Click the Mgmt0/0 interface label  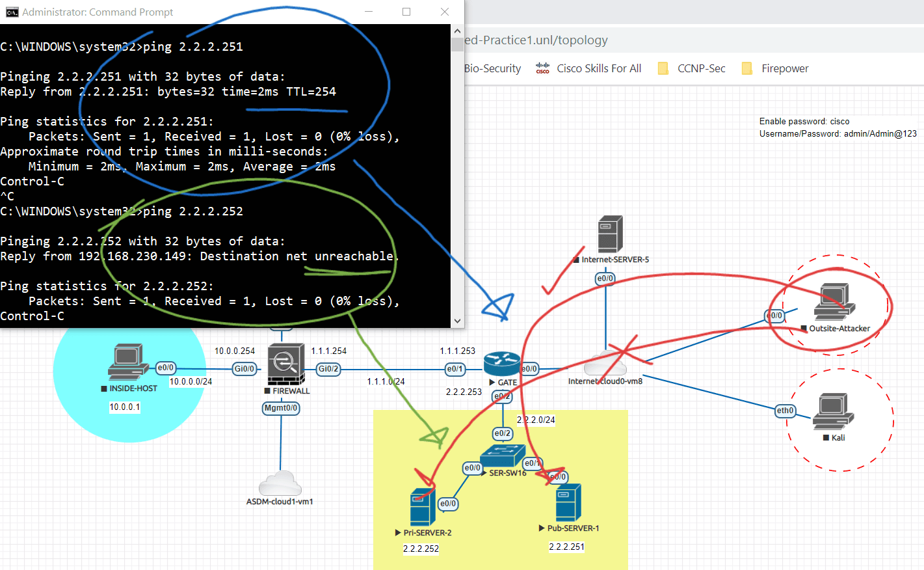point(281,408)
